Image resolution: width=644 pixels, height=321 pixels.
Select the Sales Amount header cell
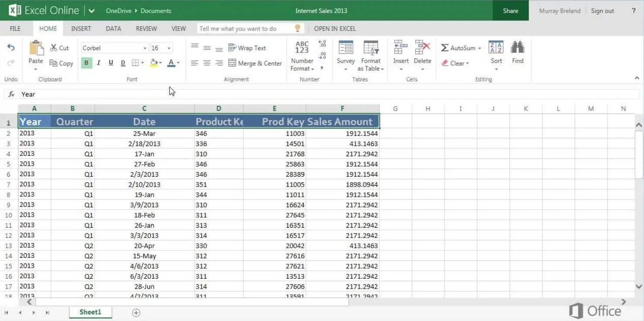click(x=342, y=122)
